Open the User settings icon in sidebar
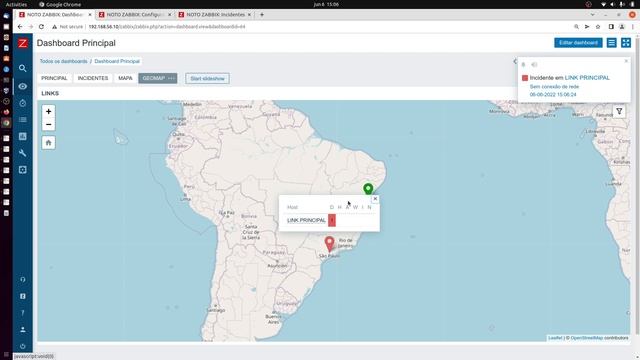This screenshot has height=360, width=640. (23, 329)
